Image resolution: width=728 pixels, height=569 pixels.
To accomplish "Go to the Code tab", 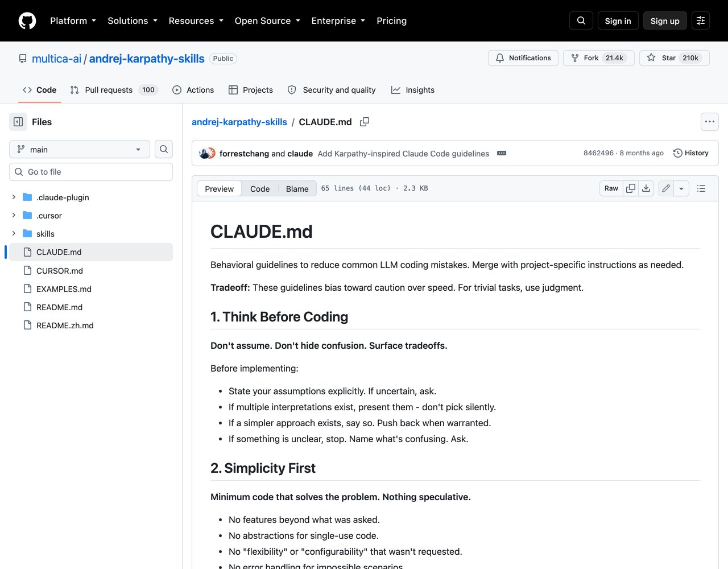I will (x=39, y=90).
